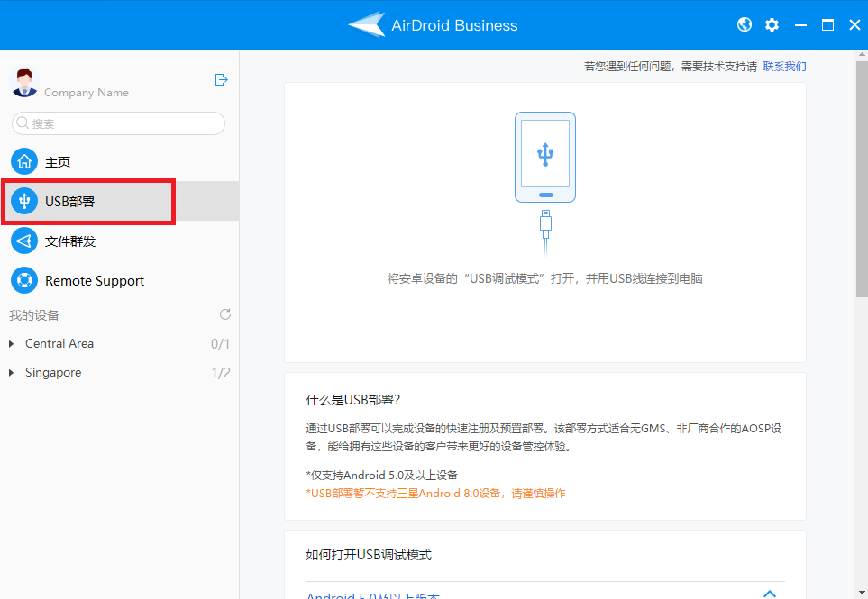Expand the Central Area device group
Viewport: 868px width, 599px height.
coord(11,344)
